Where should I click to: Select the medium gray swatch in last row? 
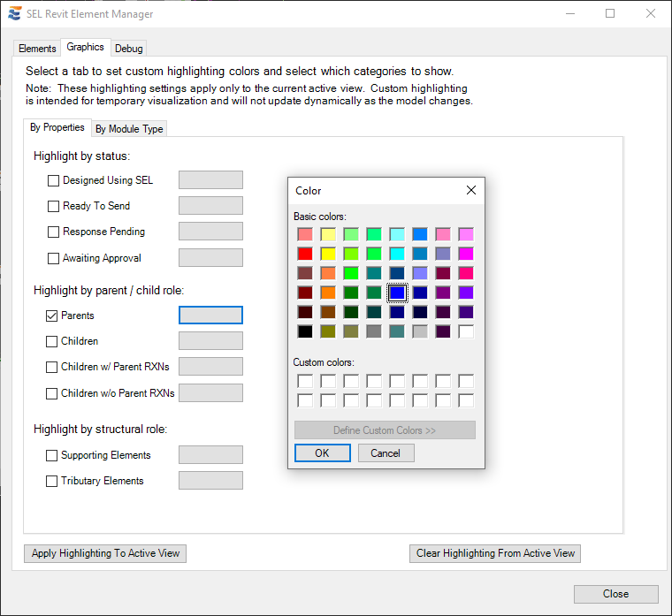(x=374, y=331)
